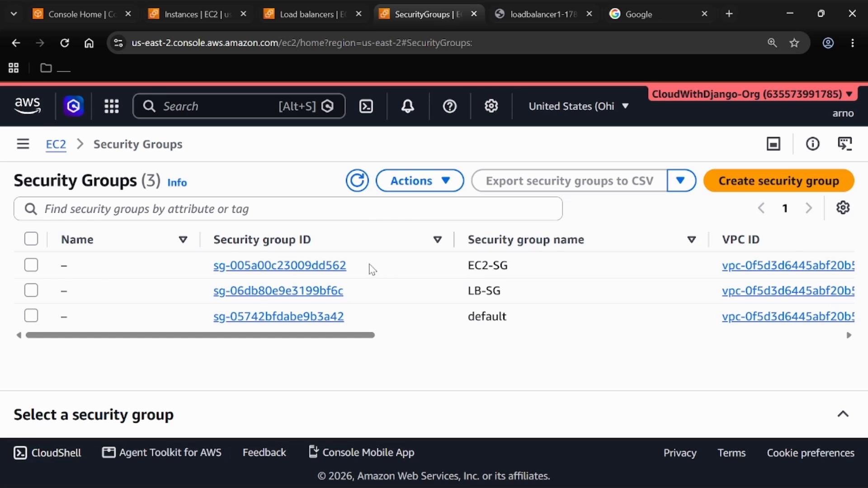Select all security groups checkbox
Image resolution: width=868 pixels, height=488 pixels.
point(31,239)
